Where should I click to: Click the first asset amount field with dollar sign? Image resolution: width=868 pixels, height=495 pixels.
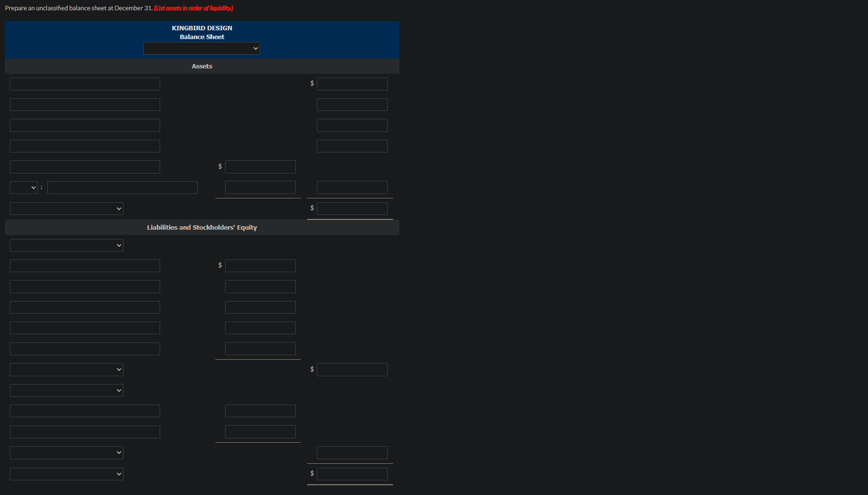tap(352, 84)
